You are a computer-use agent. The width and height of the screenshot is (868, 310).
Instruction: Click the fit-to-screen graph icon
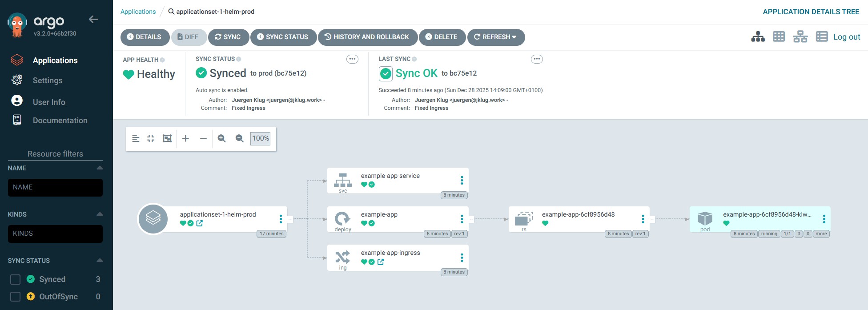[x=167, y=138]
